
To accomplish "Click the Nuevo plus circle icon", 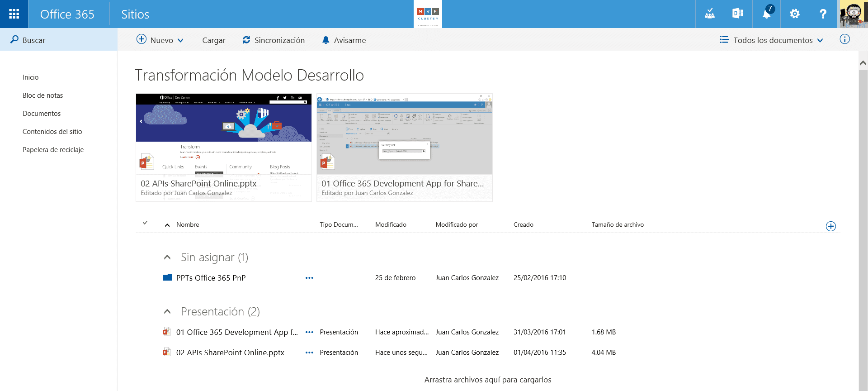I will [x=142, y=39].
